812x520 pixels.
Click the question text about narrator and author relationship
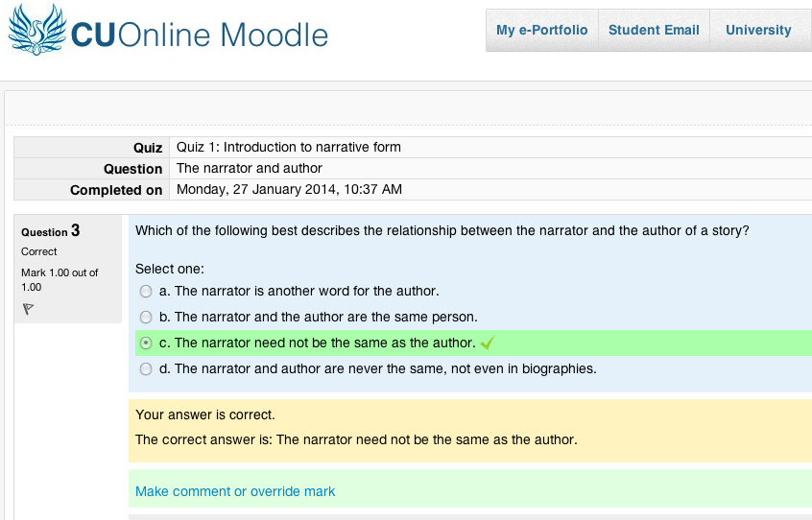(x=442, y=230)
